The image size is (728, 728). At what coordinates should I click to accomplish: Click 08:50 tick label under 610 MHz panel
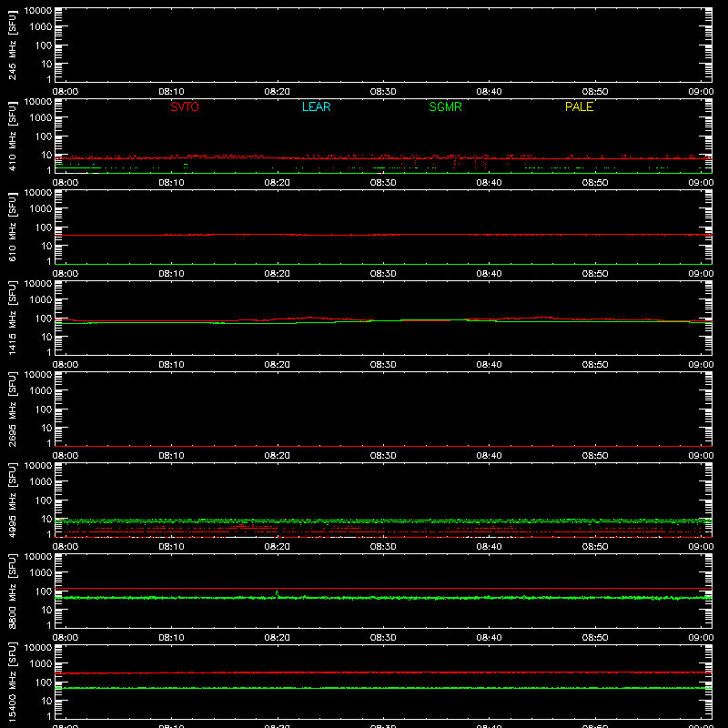pos(595,274)
